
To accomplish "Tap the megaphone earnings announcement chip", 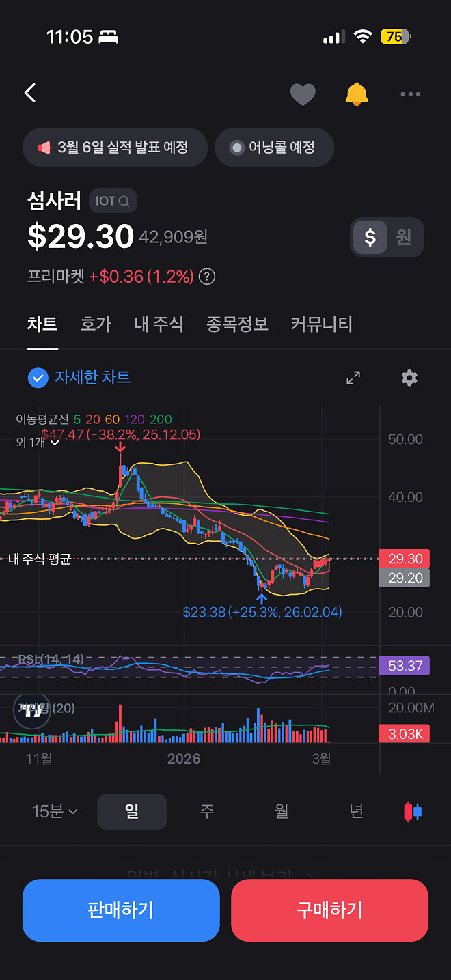I will pos(115,148).
